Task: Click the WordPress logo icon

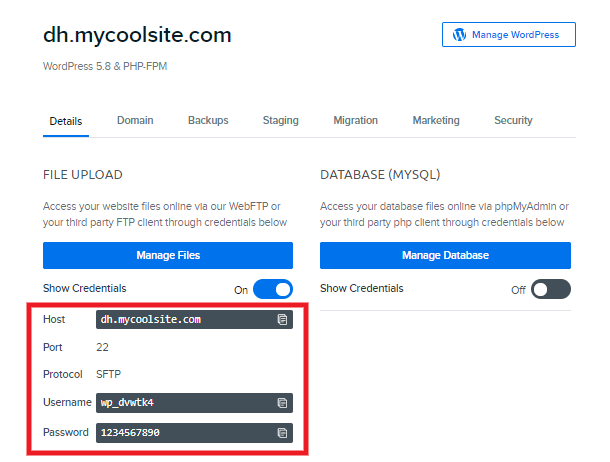Action: (x=459, y=35)
